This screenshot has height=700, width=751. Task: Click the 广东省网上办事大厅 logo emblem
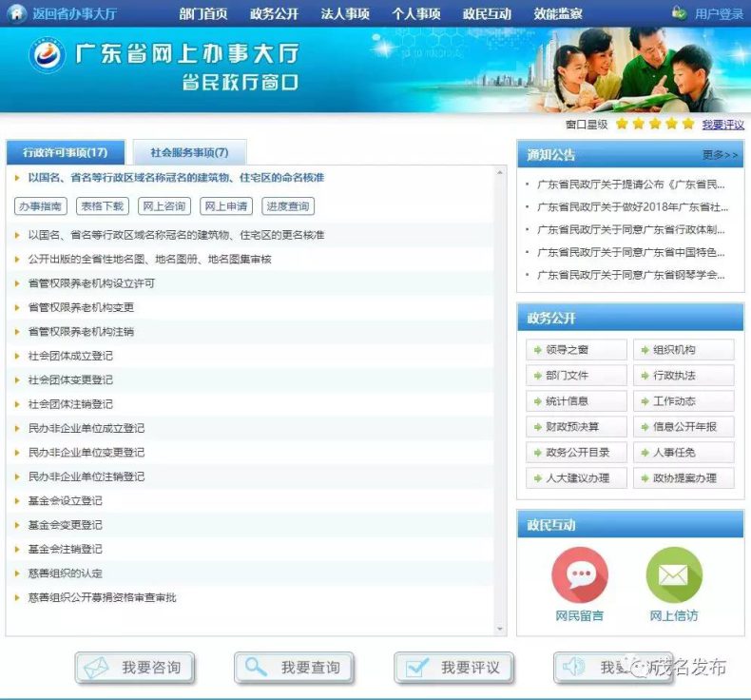pos(47,55)
